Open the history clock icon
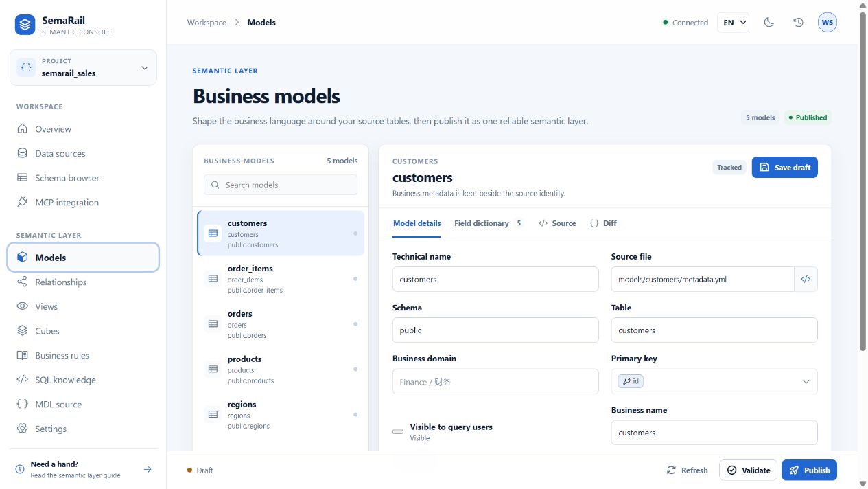This screenshot has width=868, height=489. pyautogui.click(x=798, y=22)
